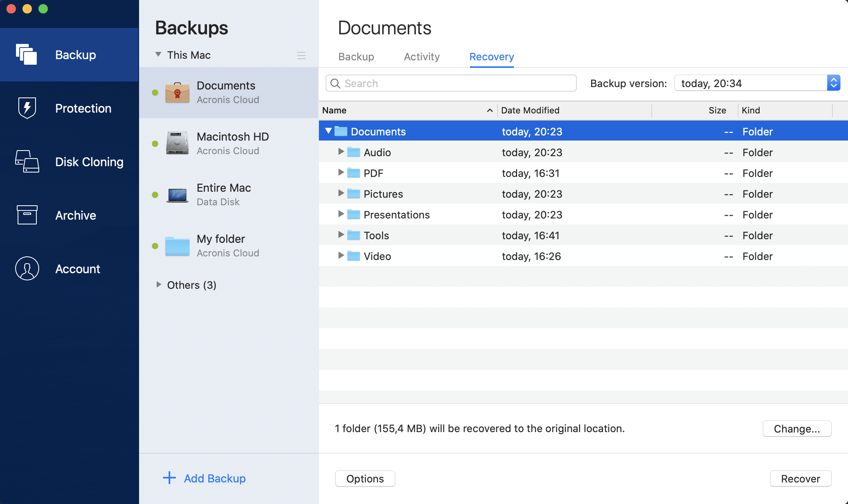Open the Backup version dropdown

coord(834,83)
